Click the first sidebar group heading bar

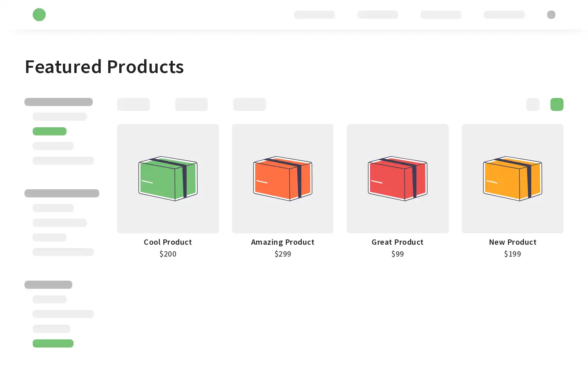pyautogui.click(x=58, y=102)
